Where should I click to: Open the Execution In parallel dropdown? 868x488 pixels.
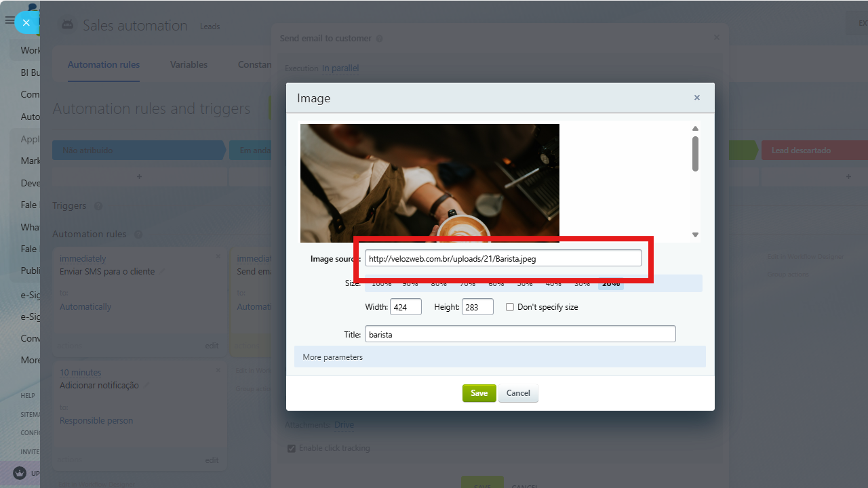coord(340,68)
